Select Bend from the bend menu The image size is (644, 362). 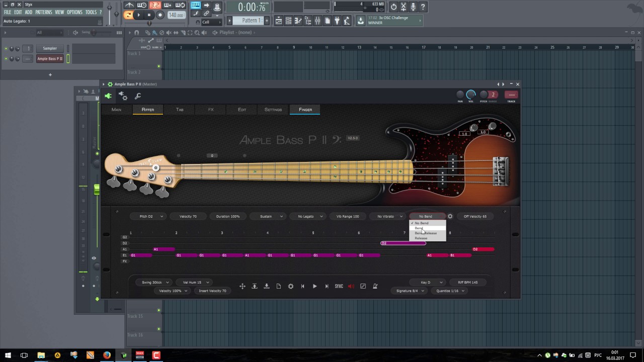tap(427, 228)
